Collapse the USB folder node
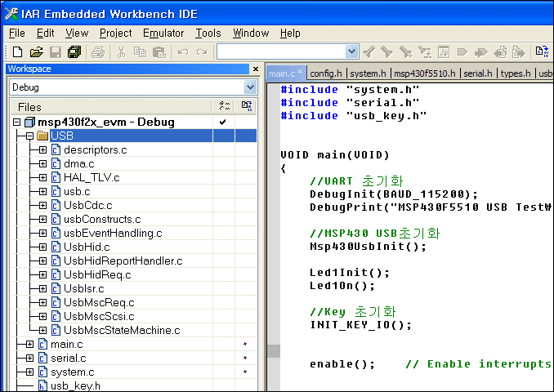This screenshot has height=392, width=554. pos(29,136)
